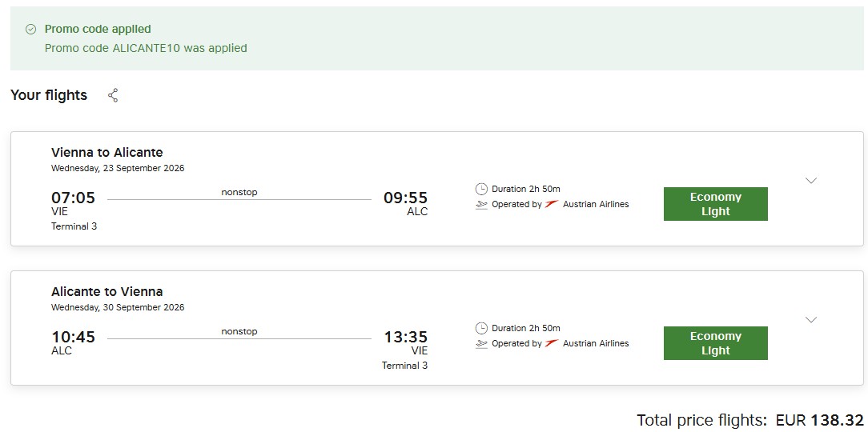Viewport: 868px width, 432px height.
Task: Click the 13:35 arrival time in Vienna
Action: pyautogui.click(x=405, y=337)
